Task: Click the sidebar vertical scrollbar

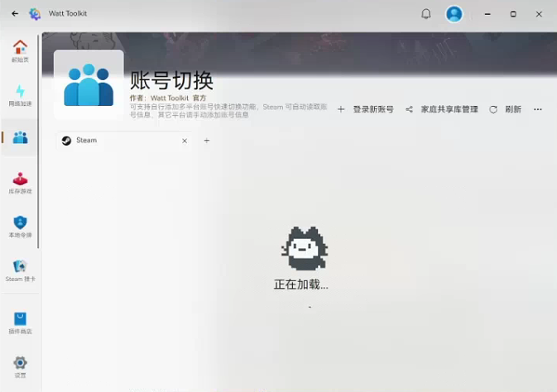Action: 38,142
